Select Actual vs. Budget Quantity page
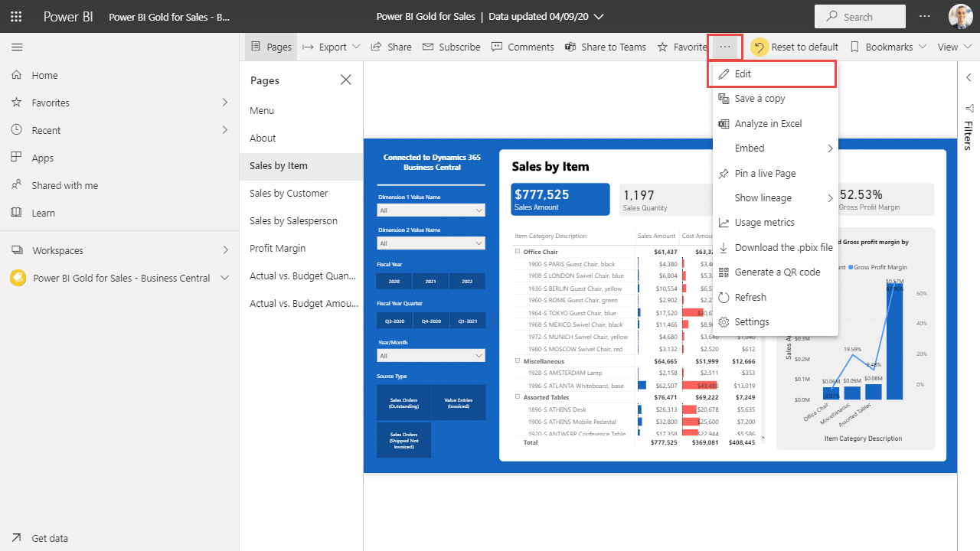 [301, 275]
